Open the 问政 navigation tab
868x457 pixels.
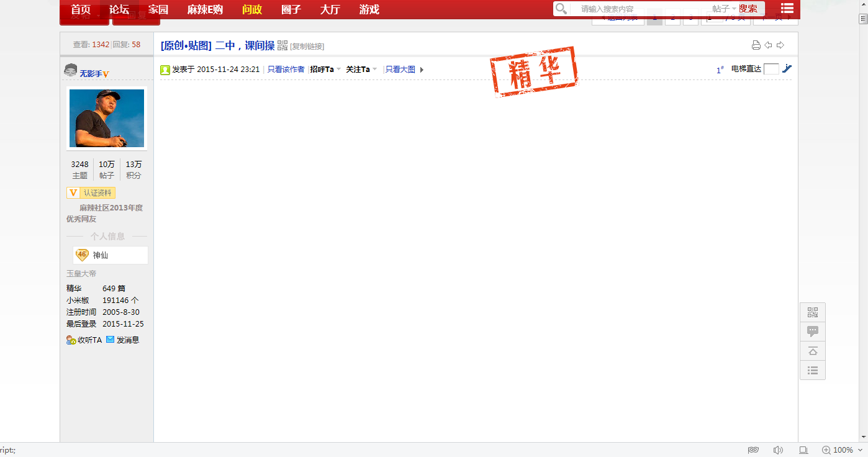pyautogui.click(x=252, y=9)
